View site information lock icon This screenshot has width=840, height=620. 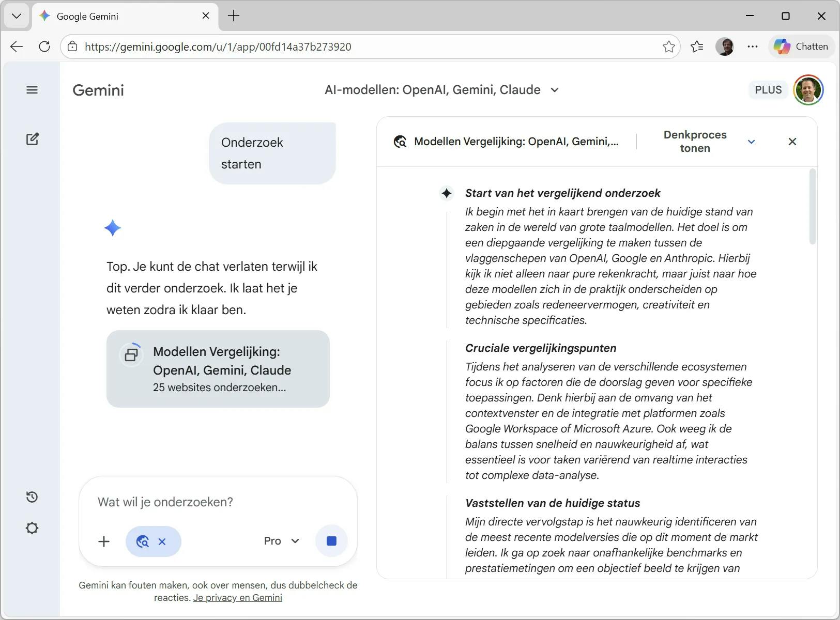[73, 47]
